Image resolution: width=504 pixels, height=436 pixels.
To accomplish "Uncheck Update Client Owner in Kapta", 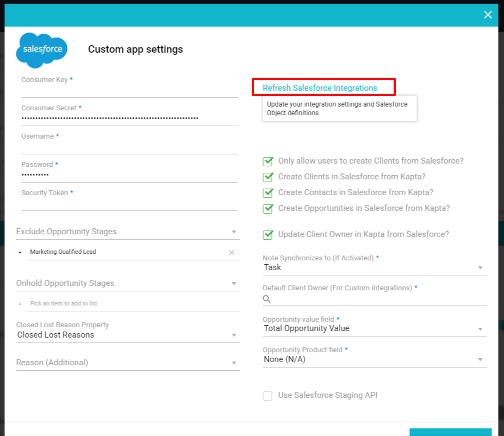I will pos(267,234).
